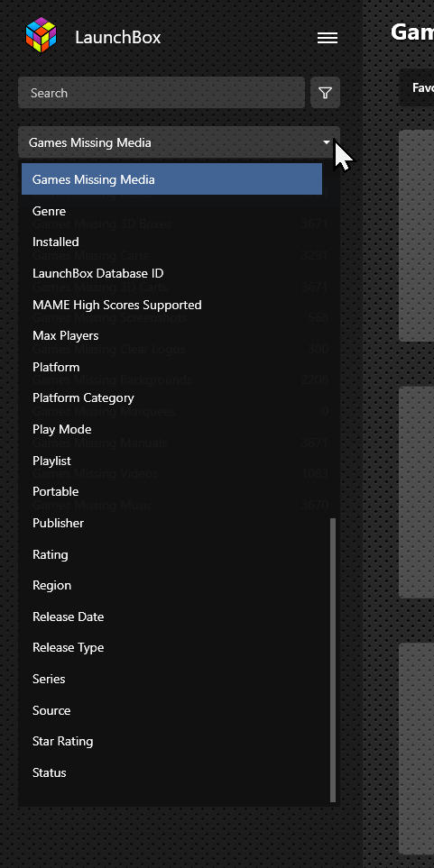
Task: Collapse the Games Missing Media dropdown arrow
Action: [x=327, y=142]
